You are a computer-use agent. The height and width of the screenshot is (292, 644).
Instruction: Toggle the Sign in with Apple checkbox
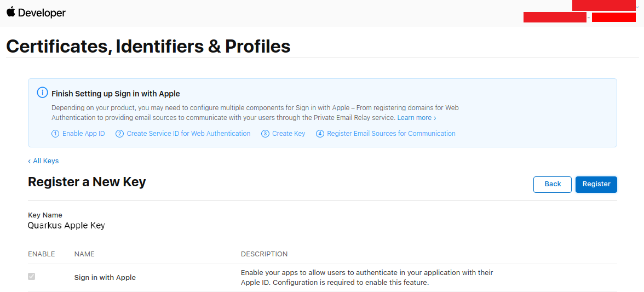click(x=32, y=277)
